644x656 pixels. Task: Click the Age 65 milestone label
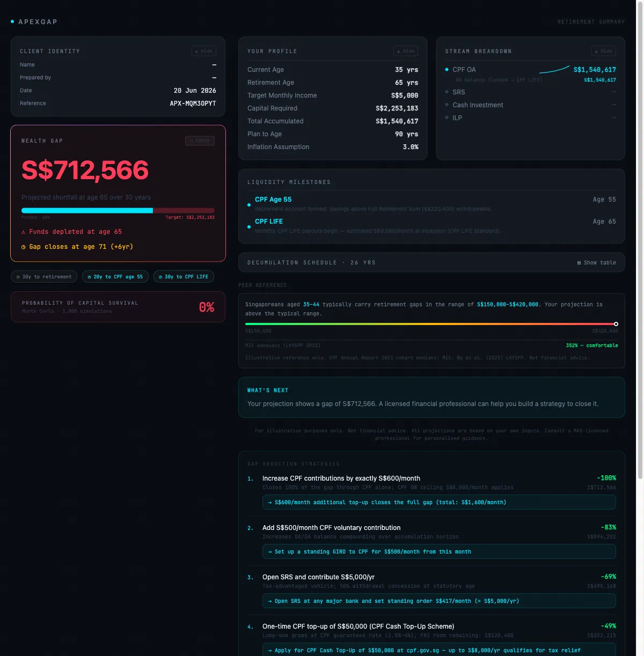(x=604, y=222)
